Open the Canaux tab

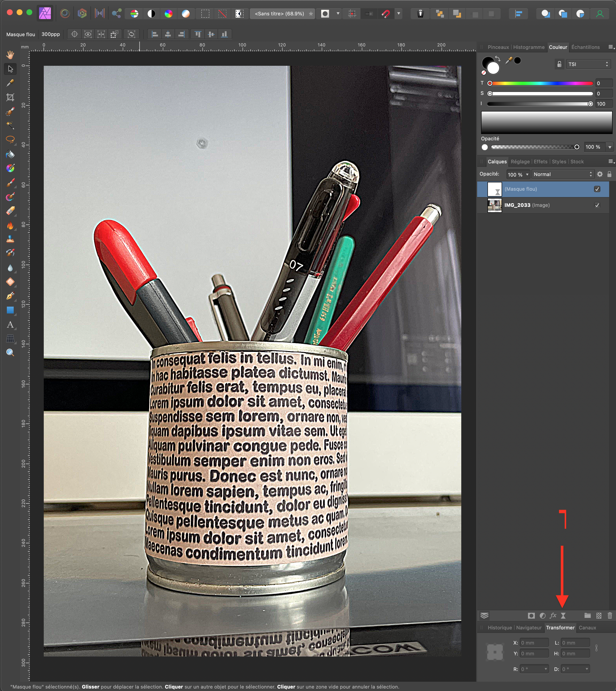587,628
